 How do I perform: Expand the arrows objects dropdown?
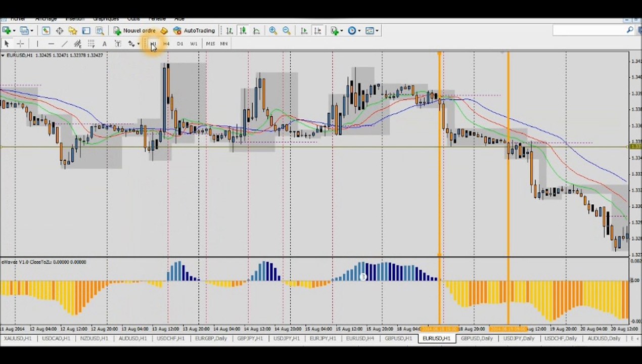click(139, 44)
